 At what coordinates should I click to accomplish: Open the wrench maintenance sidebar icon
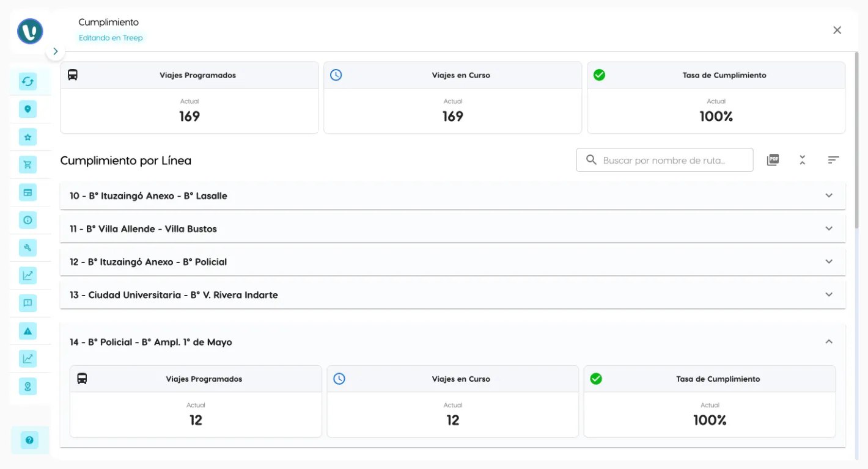(x=28, y=247)
